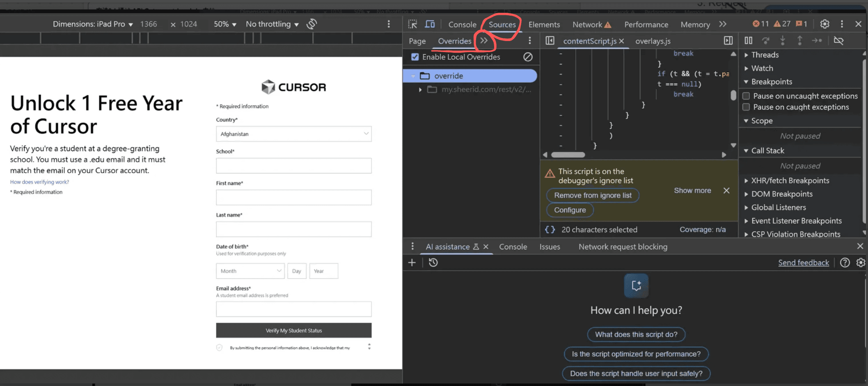Open the DevTools customize three-dot menu

pos(842,24)
